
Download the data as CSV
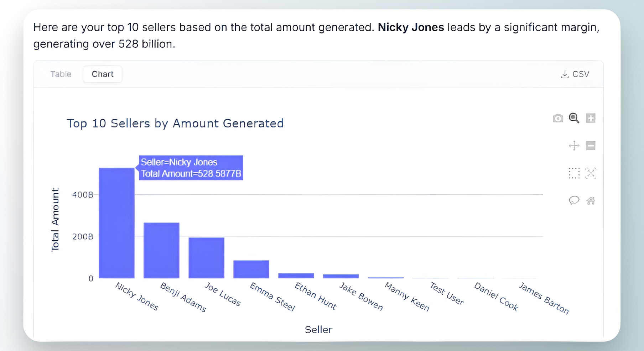point(575,74)
